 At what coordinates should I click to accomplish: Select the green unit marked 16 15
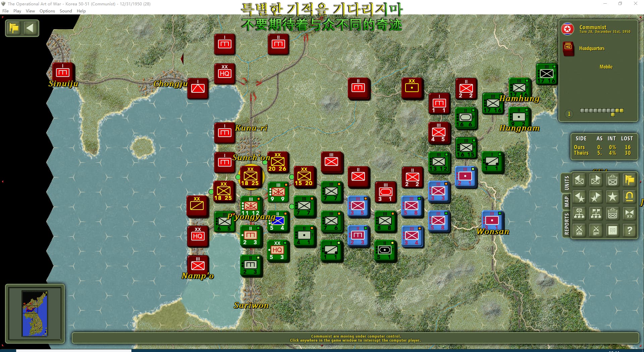pyautogui.click(x=466, y=147)
